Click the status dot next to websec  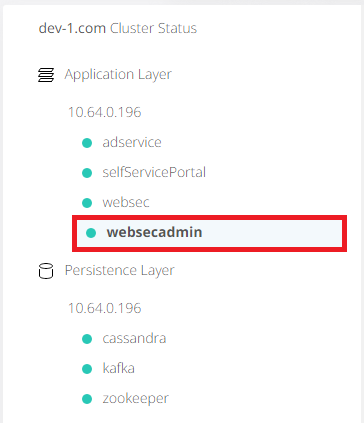coord(87,203)
